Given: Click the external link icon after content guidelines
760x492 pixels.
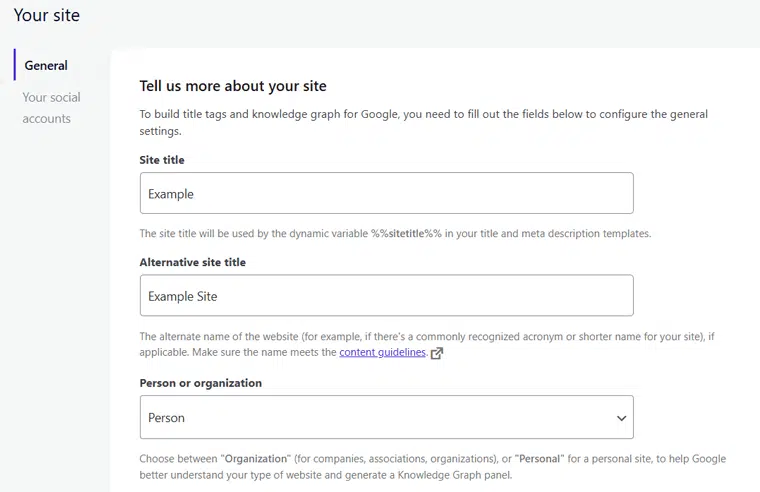Looking at the screenshot, I should point(437,353).
